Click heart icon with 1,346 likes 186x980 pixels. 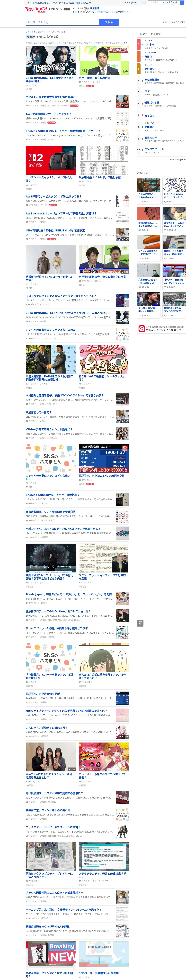click(x=165, y=315)
